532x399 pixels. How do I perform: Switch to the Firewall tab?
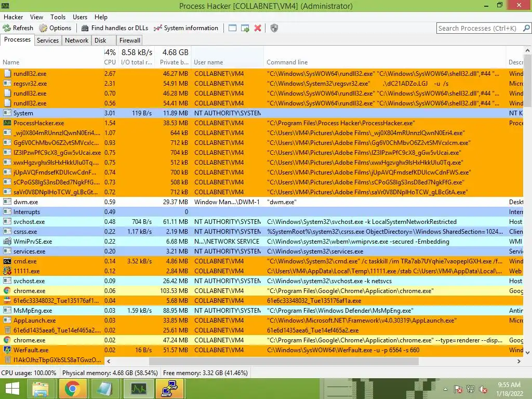[x=129, y=41]
